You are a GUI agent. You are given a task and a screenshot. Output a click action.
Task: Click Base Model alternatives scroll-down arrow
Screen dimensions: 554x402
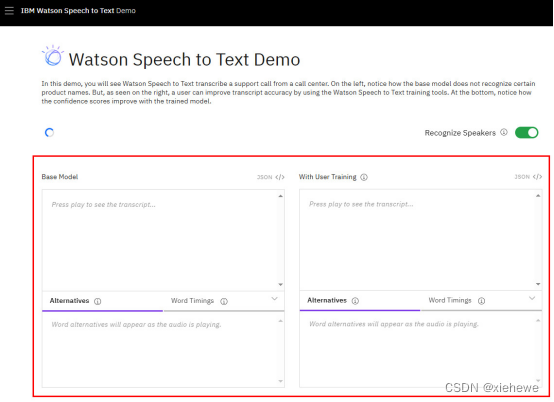point(281,381)
